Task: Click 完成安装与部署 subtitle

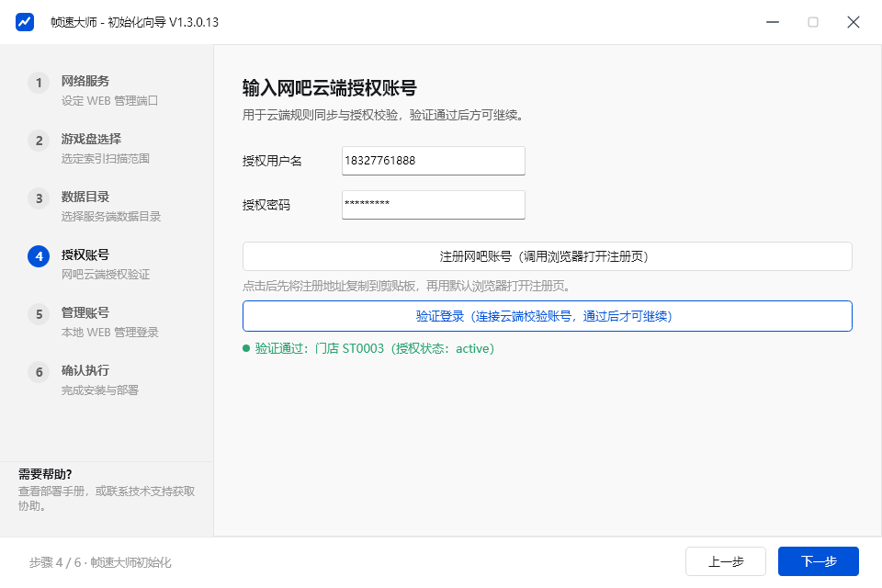Action: [99, 390]
